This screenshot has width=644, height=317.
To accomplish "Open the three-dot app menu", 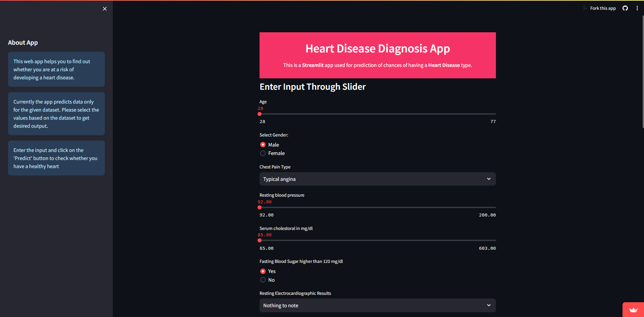I will (637, 8).
